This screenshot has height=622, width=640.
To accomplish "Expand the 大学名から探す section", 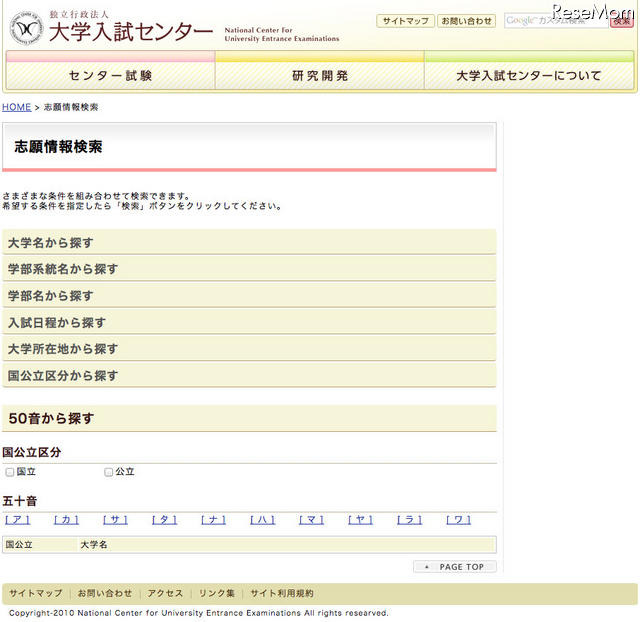I will (x=248, y=243).
